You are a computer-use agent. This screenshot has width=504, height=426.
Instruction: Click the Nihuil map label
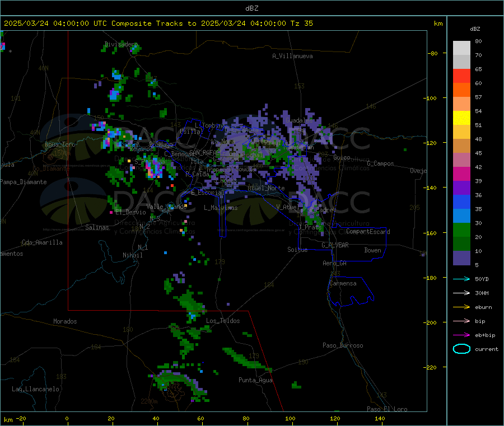coord(132,255)
